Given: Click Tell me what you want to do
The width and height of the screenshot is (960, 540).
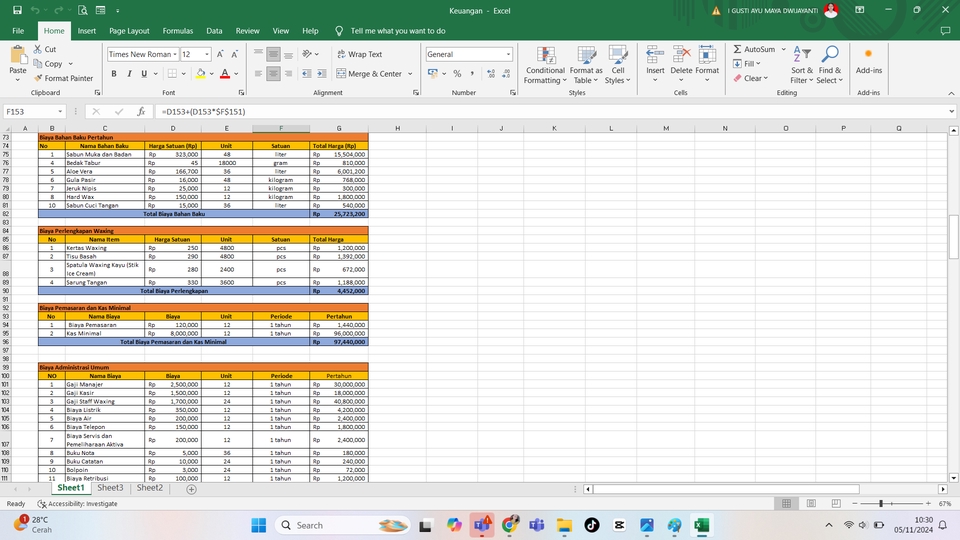Looking at the screenshot, I should 398,31.
